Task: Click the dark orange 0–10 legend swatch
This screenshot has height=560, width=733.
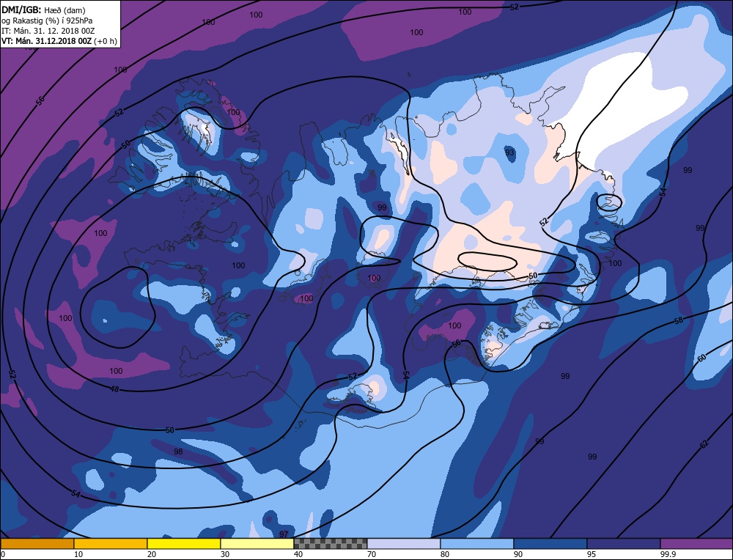Action: (37, 544)
